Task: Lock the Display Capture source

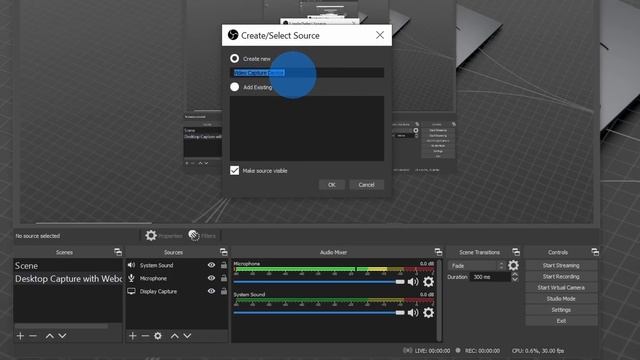Action: click(224, 291)
